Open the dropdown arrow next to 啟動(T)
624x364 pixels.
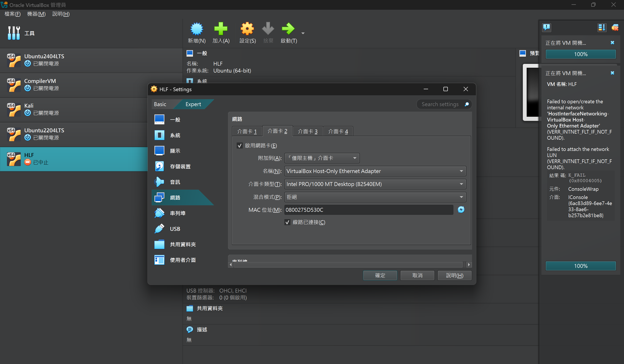[303, 33]
